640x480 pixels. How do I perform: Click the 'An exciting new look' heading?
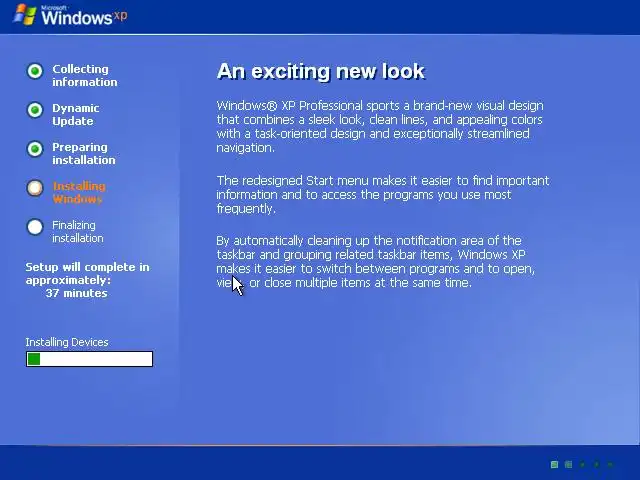[321, 71]
